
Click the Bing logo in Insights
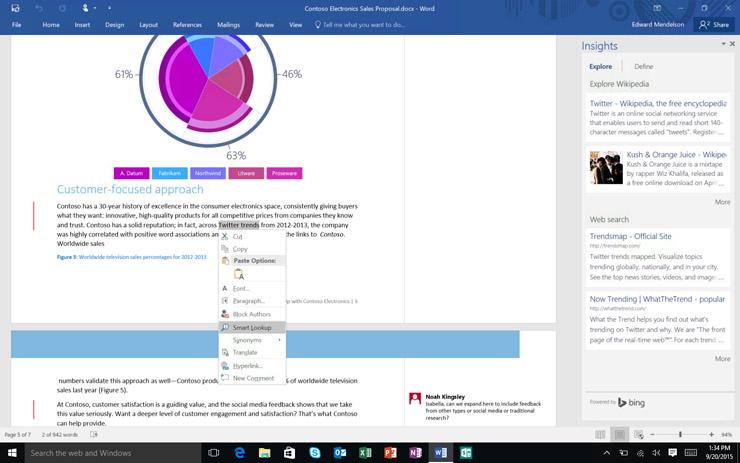tap(631, 403)
